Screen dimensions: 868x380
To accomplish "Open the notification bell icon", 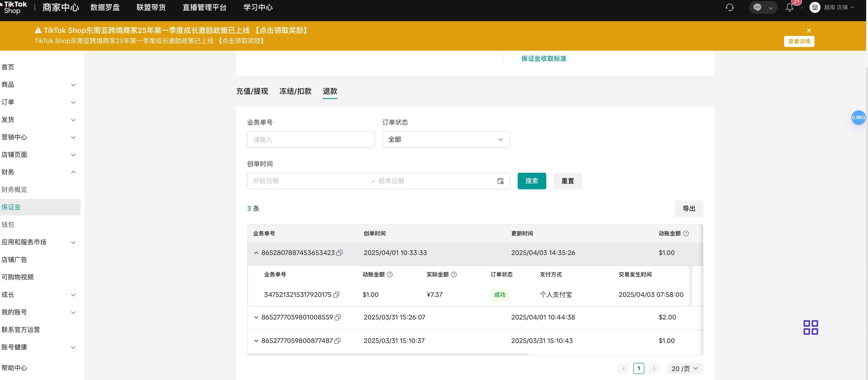I will coord(789,7).
